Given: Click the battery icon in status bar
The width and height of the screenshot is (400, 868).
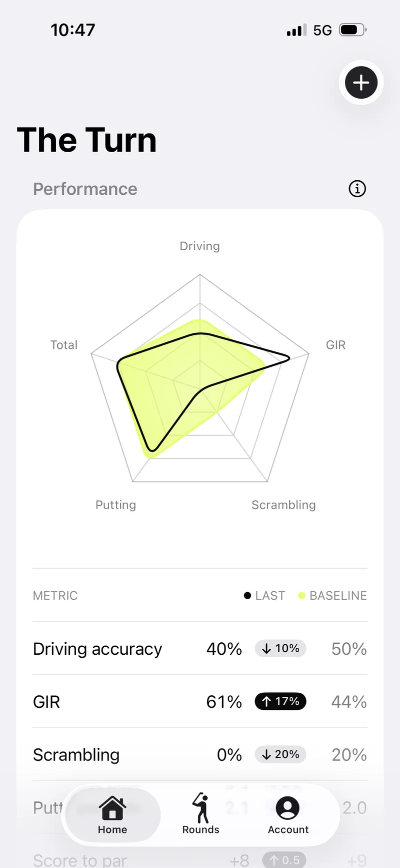Looking at the screenshot, I should coord(353,30).
